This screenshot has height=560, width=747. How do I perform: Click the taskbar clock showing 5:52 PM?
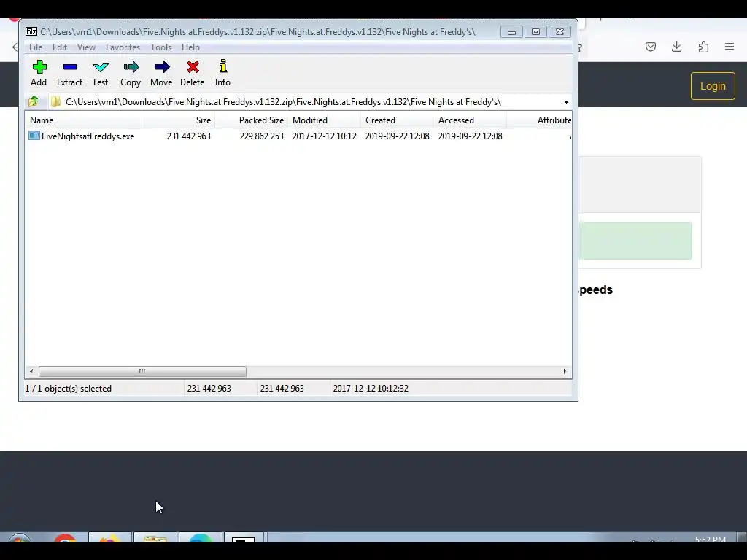[711, 540]
